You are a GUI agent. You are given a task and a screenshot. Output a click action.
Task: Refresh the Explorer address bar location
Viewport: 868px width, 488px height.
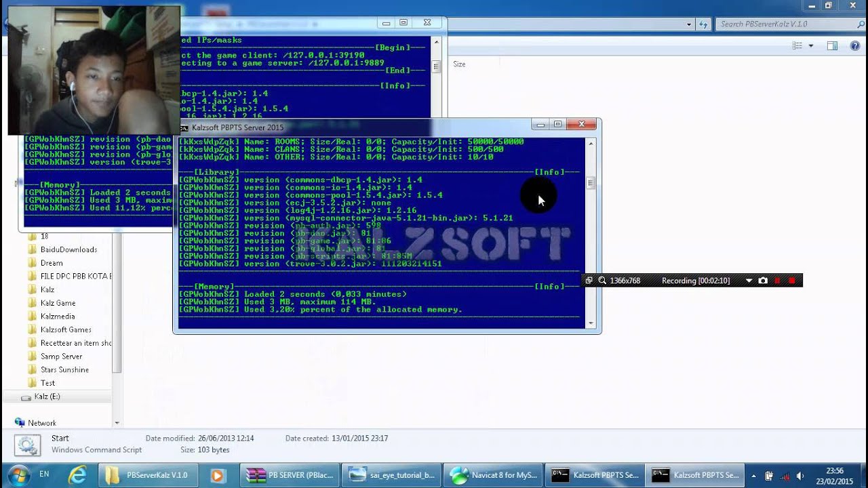(703, 24)
